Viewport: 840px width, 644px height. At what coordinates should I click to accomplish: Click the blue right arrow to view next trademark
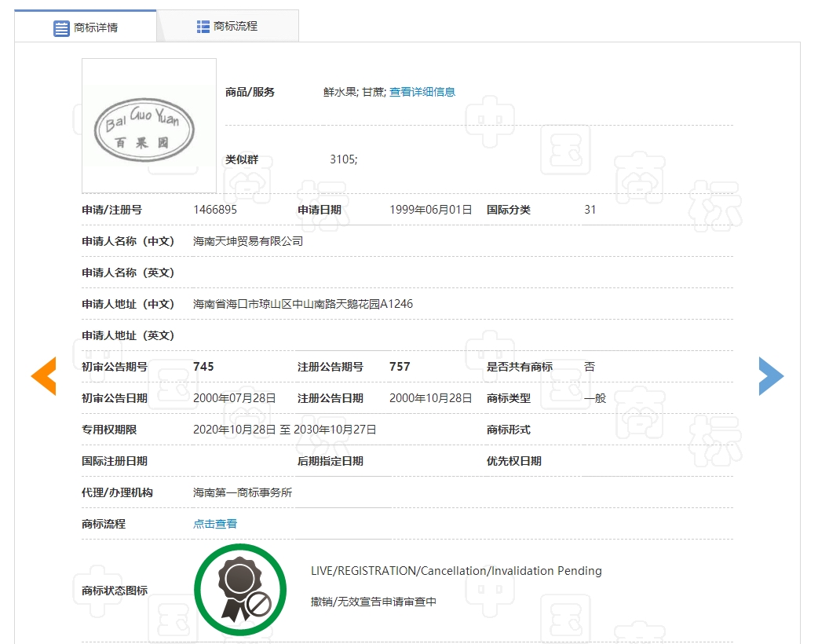[x=771, y=376]
